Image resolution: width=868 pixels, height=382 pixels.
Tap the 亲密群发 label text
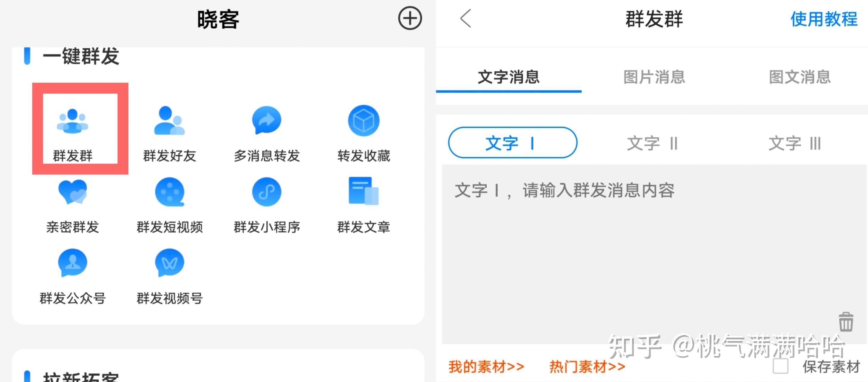click(72, 227)
